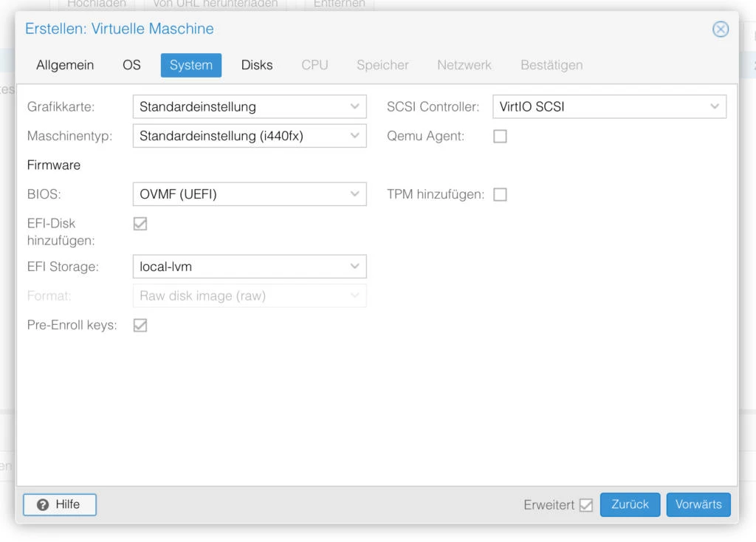Switch to the Allgemein tab

pyautogui.click(x=65, y=65)
